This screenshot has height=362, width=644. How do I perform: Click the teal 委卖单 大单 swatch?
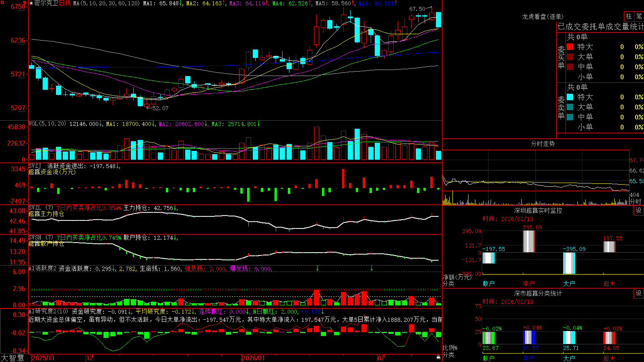[570, 107]
